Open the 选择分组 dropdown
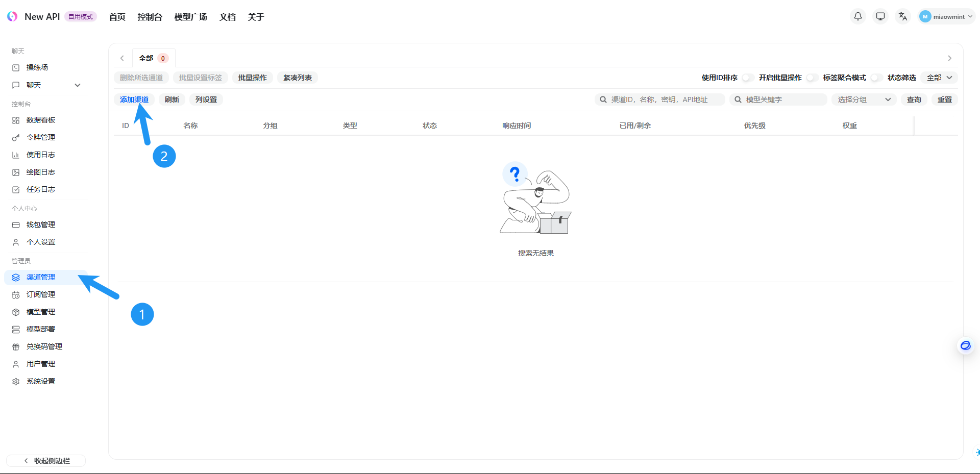 coord(864,99)
